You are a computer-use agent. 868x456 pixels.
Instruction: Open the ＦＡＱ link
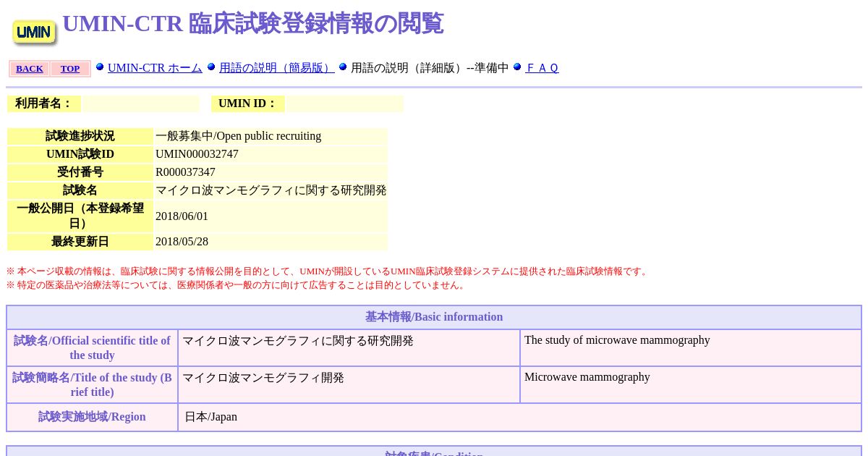(542, 68)
